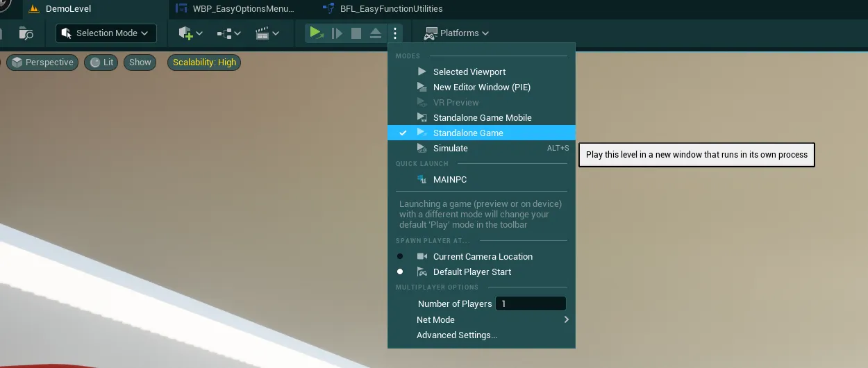Open Advanced Settings...
The width and height of the screenshot is (868, 368).
pos(481,335)
